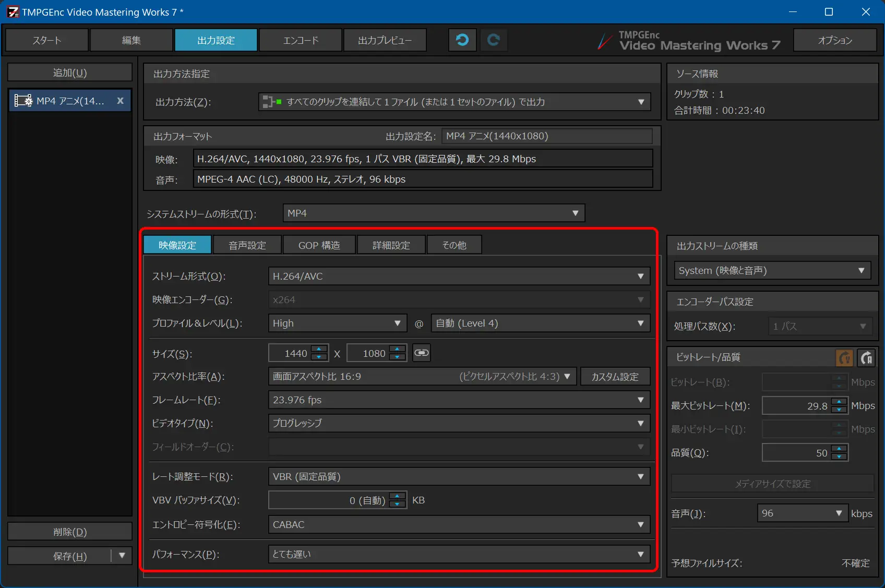Image resolution: width=885 pixels, height=588 pixels.
Task: Click the 保存(H) button
Action: (70, 556)
